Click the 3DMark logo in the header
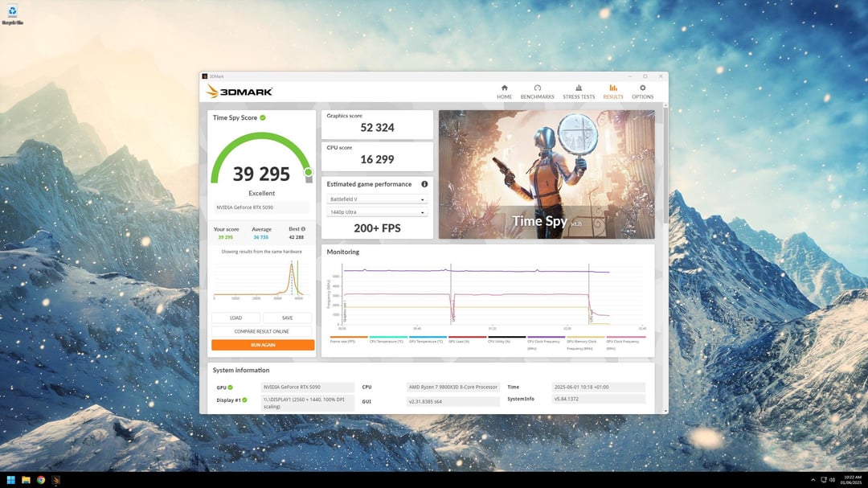Screen dimensions: 868x488 click(240, 92)
